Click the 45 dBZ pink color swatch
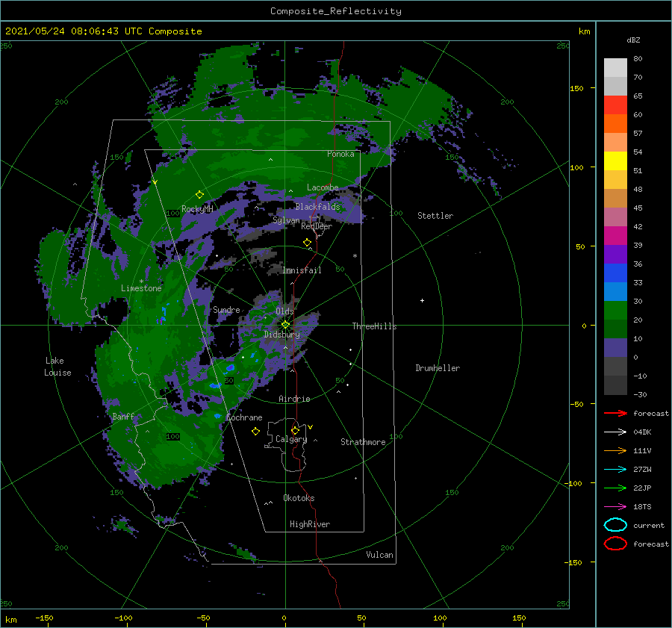 pos(615,217)
